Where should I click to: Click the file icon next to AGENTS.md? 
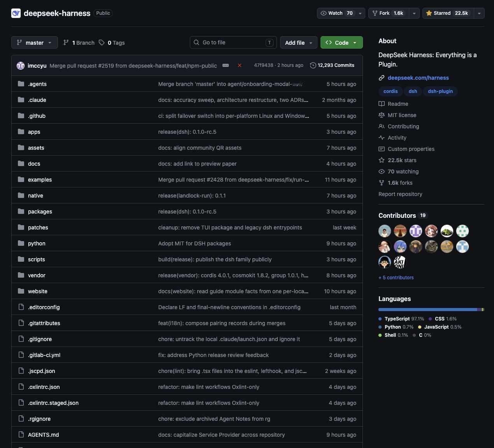(x=21, y=434)
